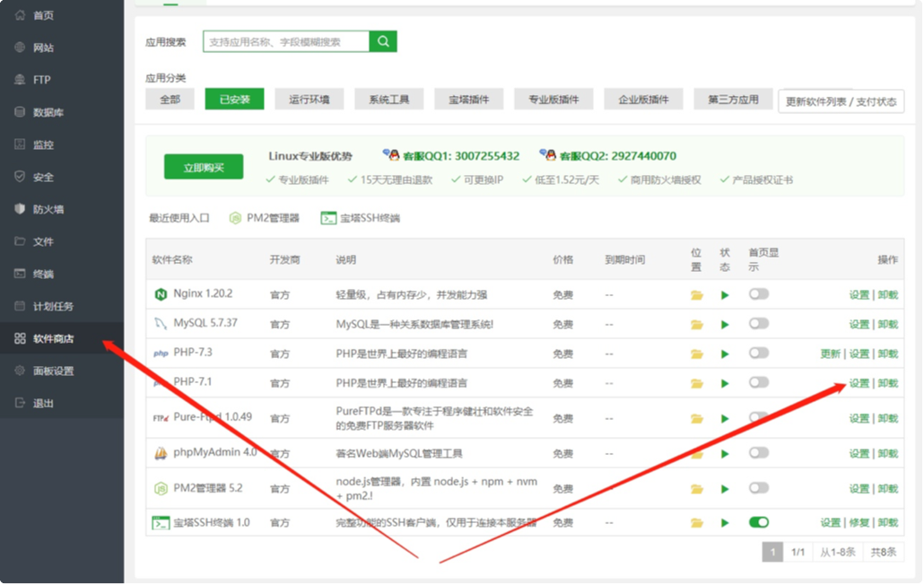Click the Nginx logo icon
The width and height of the screenshot is (924, 585).
161,294
